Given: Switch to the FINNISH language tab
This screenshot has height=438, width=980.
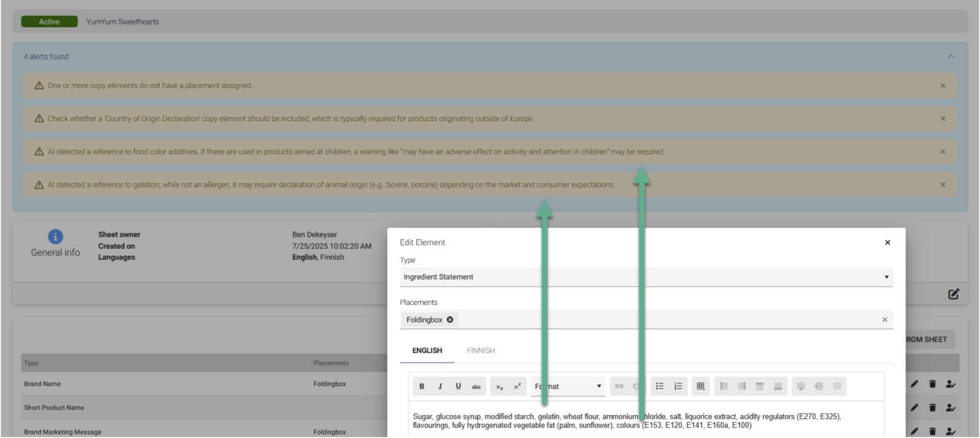Looking at the screenshot, I should 480,351.
